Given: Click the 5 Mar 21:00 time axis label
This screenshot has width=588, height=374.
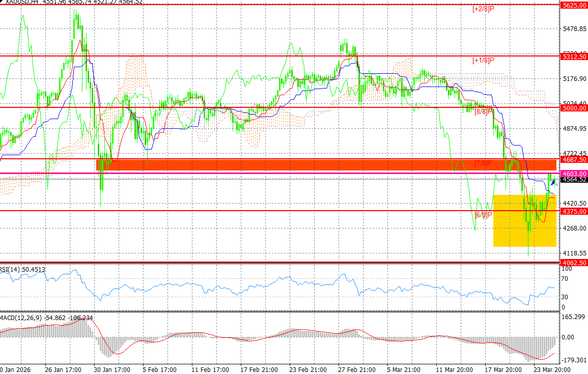Looking at the screenshot, I should pos(404,369).
